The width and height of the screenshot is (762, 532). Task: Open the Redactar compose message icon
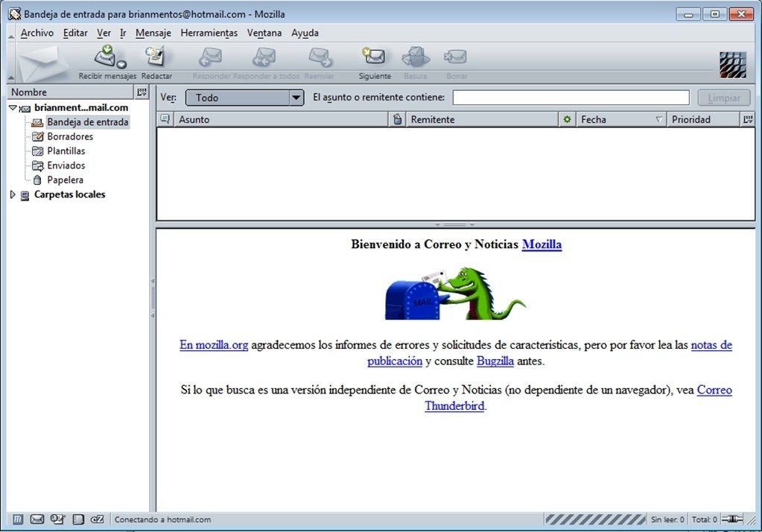(x=156, y=57)
